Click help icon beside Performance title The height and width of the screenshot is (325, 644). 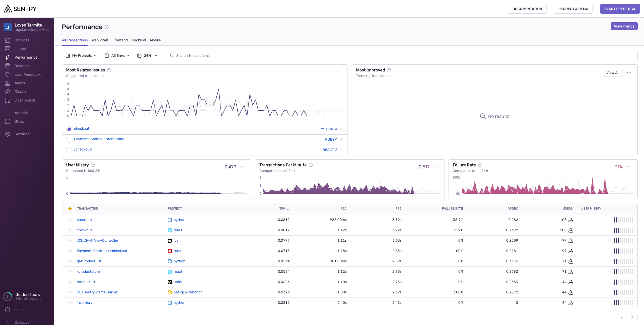click(x=107, y=27)
